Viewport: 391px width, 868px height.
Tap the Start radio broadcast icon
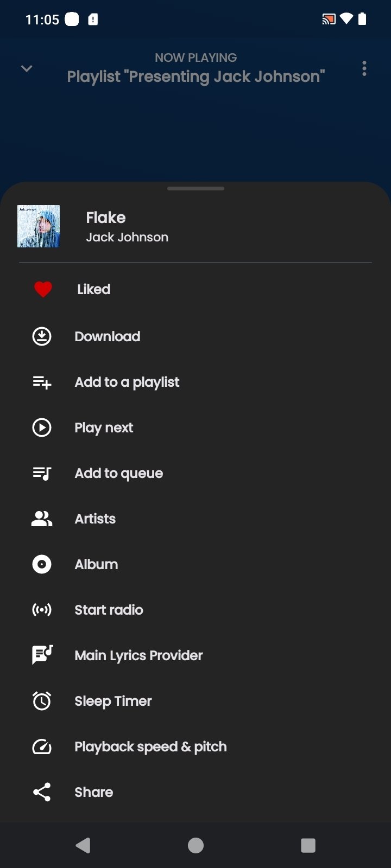(42, 610)
